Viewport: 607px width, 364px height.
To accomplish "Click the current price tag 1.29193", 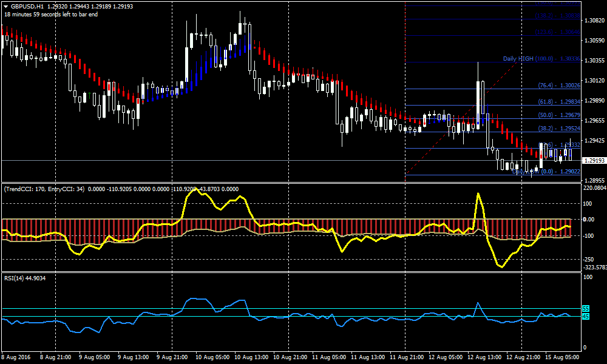I will [x=594, y=159].
